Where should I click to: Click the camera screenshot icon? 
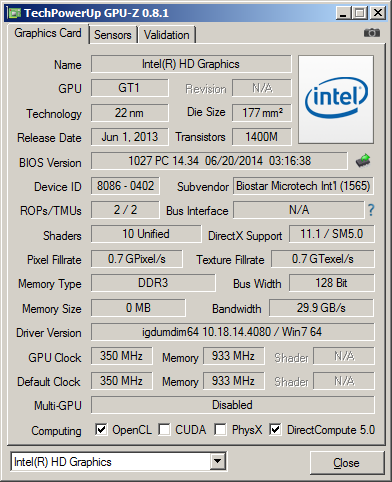tap(372, 33)
